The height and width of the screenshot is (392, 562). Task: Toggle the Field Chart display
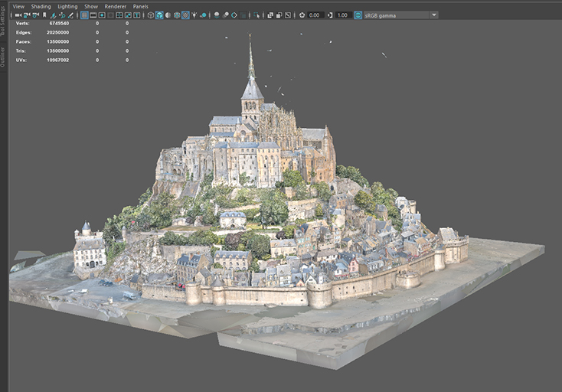[x=119, y=15]
